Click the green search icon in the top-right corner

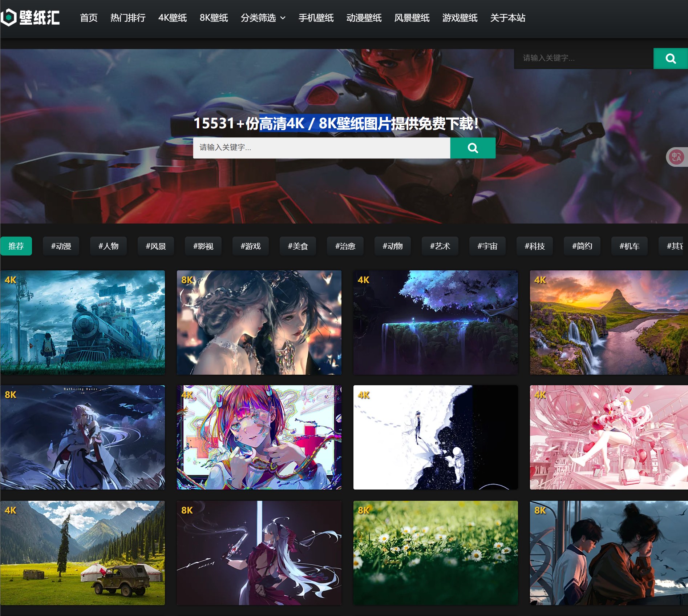tap(670, 59)
